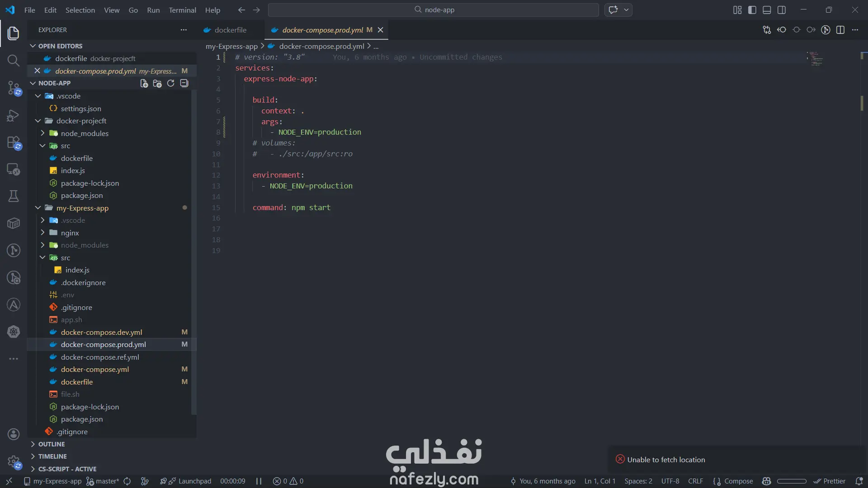Click the split editor right icon
This screenshot has height=488, width=868.
click(840, 30)
